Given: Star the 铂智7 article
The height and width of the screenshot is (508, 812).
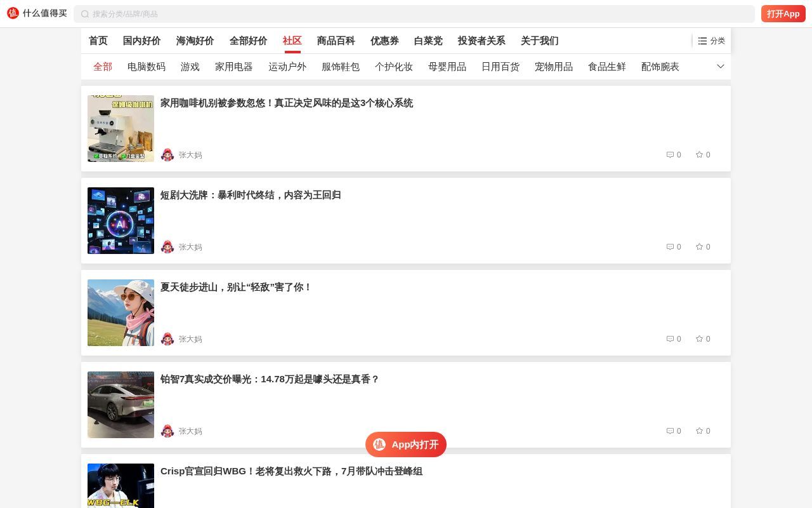Looking at the screenshot, I should pos(699,431).
